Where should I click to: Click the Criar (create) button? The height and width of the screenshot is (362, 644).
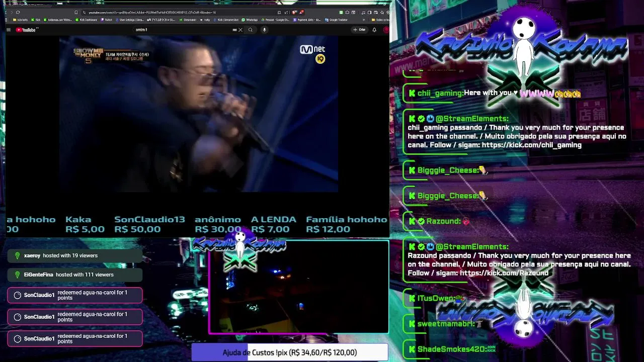tap(359, 30)
